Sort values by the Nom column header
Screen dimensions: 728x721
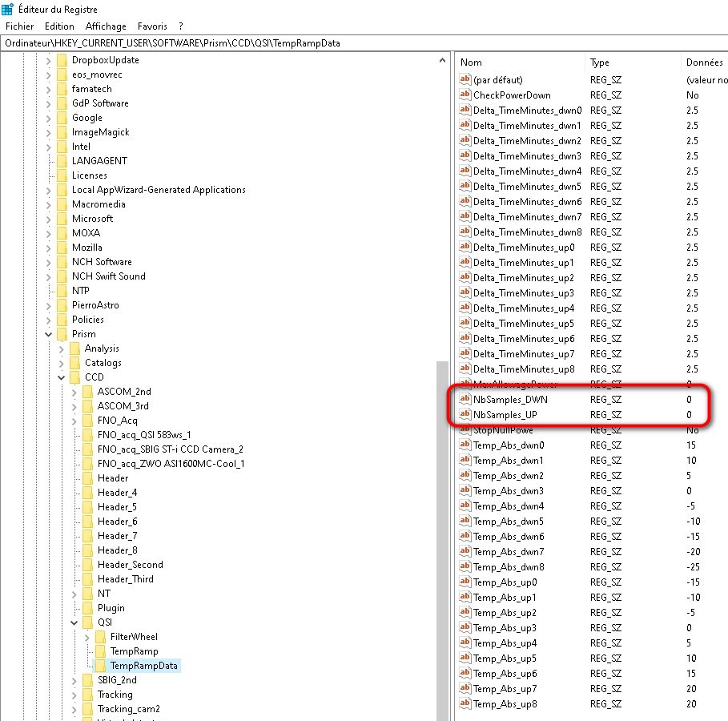(x=521, y=62)
